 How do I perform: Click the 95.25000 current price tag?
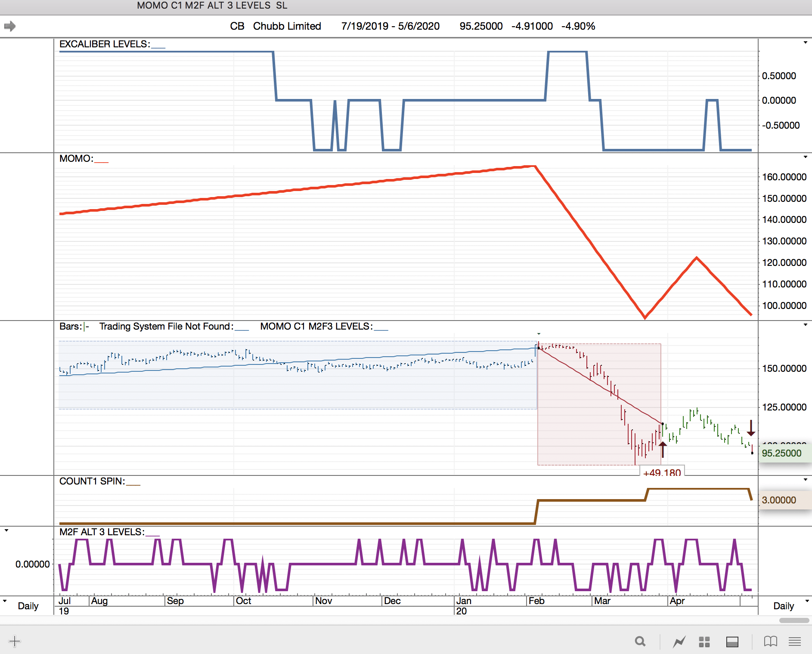pyautogui.click(x=781, y=453)
